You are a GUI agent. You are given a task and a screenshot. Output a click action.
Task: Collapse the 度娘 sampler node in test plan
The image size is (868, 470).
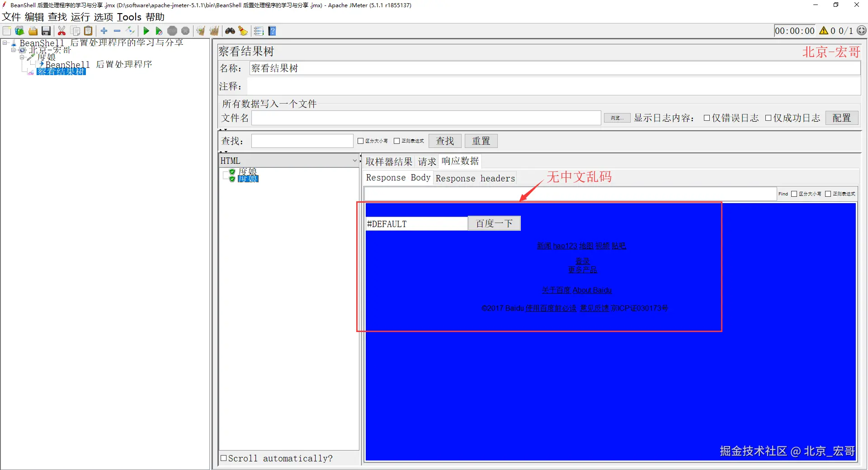22,57
